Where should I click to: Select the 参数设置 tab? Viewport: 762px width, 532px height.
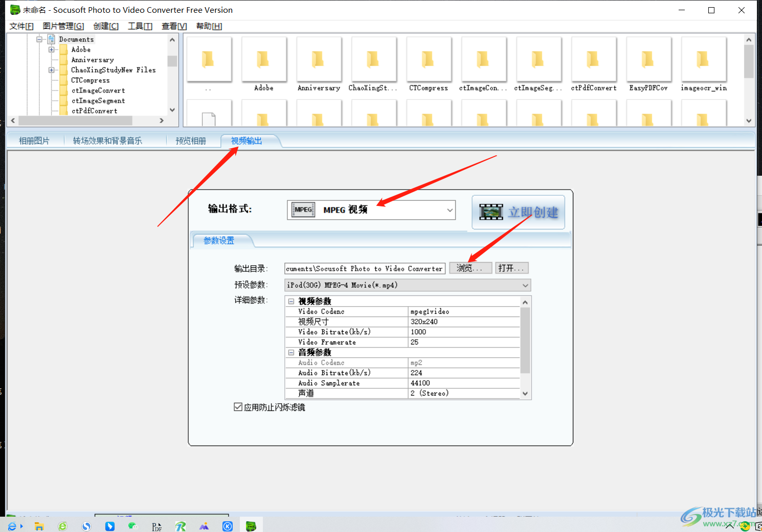(x=219, y=240)
